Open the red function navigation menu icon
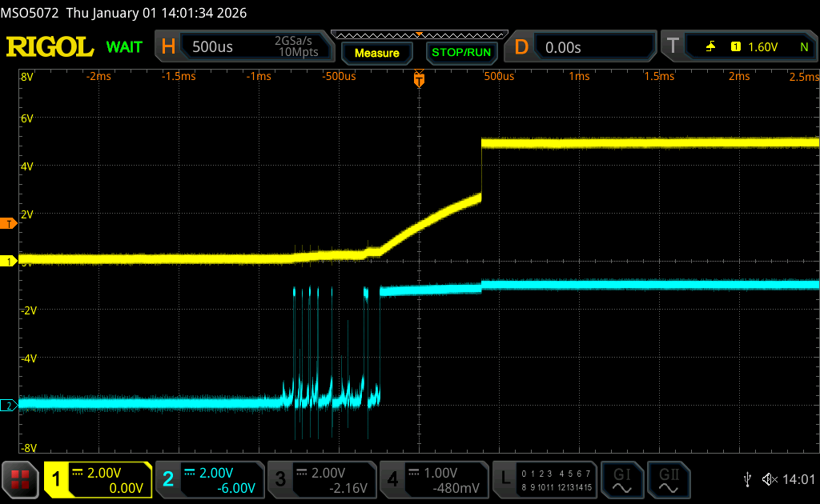 (20, 479)
